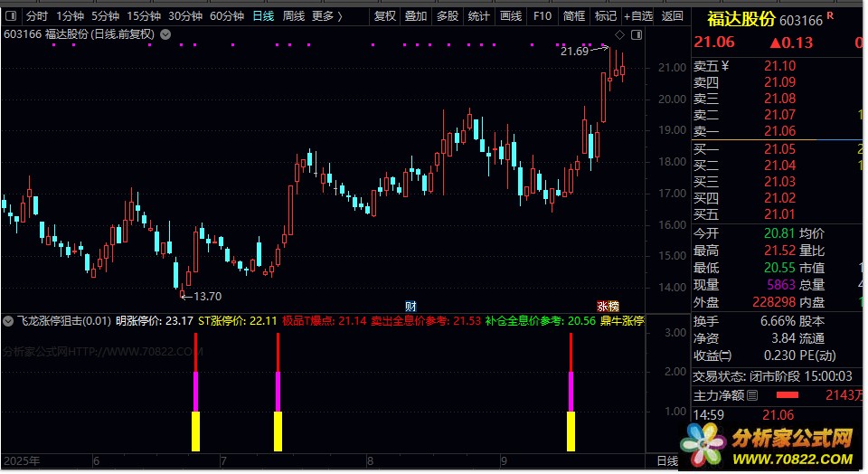The height and width of the screenshot is (474, 868).
Task: Click the 涨榜 tag on chart
Action: pos(608,307)
